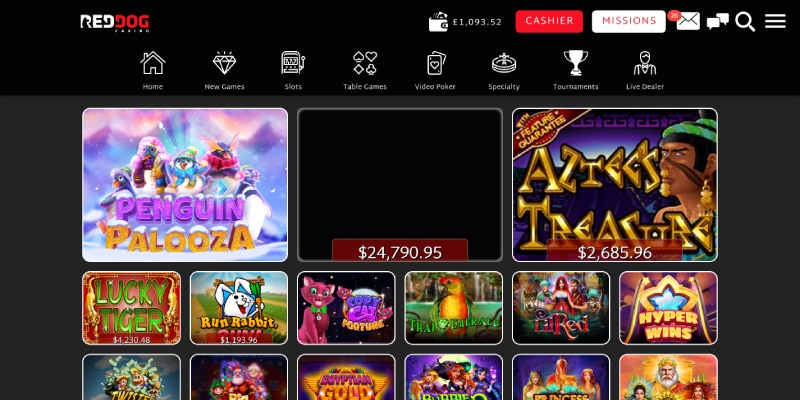Open Specialty roulette category
The image size is (800, 400).
(504, 70)
